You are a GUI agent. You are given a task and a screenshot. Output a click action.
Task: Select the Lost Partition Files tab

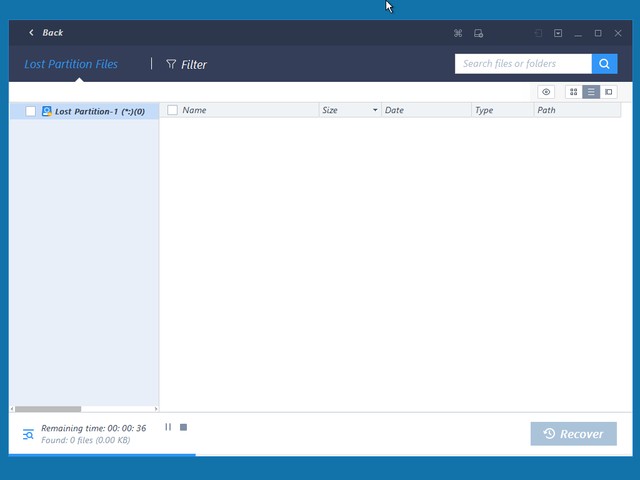pos(71,64)
